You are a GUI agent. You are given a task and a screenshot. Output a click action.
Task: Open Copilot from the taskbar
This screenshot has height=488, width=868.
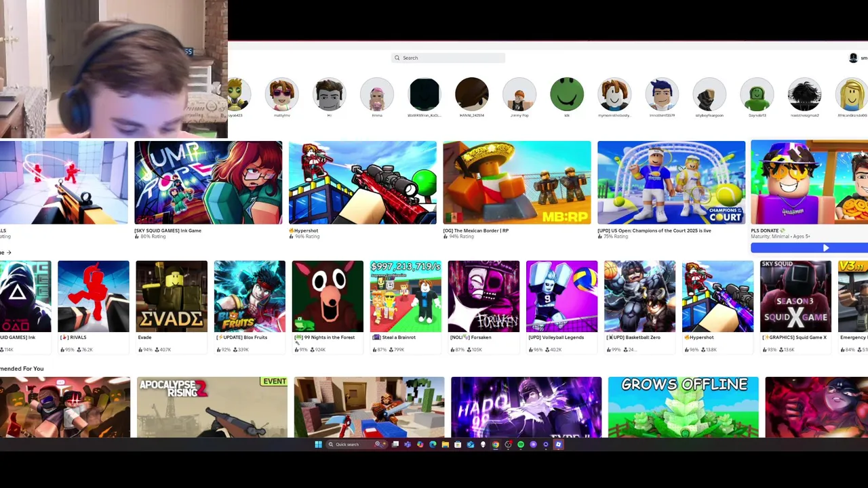coord(420,445)
